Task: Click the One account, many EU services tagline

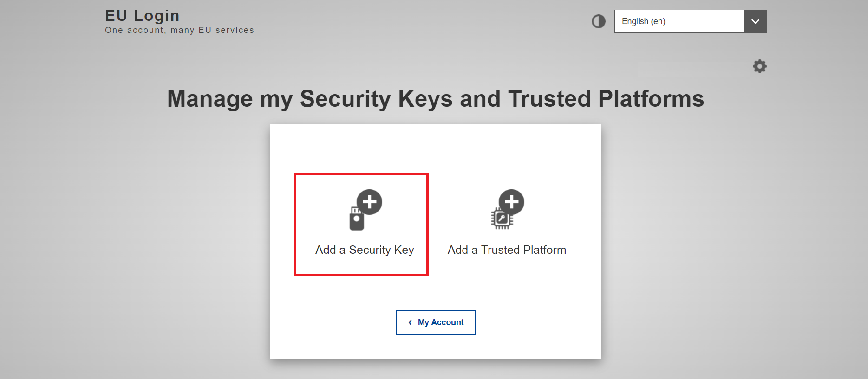Action: 179,30
